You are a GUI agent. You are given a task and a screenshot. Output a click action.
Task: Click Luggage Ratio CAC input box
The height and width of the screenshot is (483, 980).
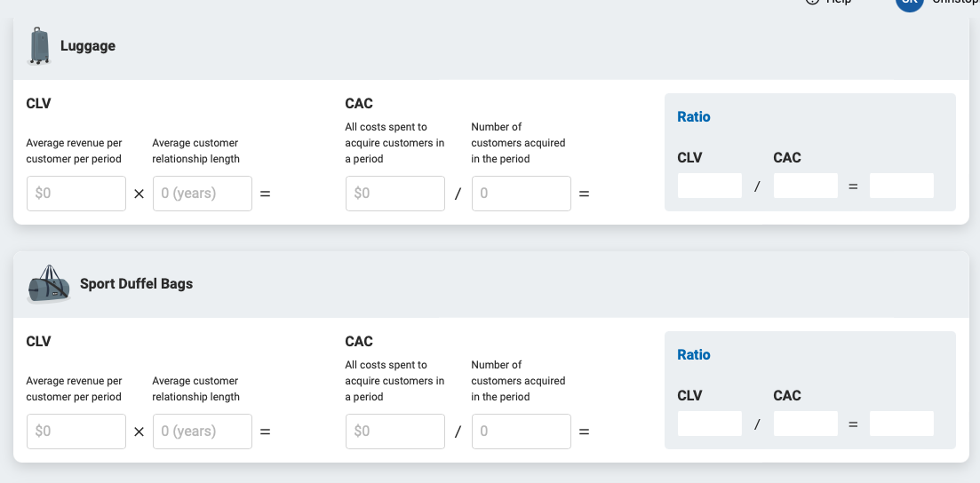pos(806,186)
